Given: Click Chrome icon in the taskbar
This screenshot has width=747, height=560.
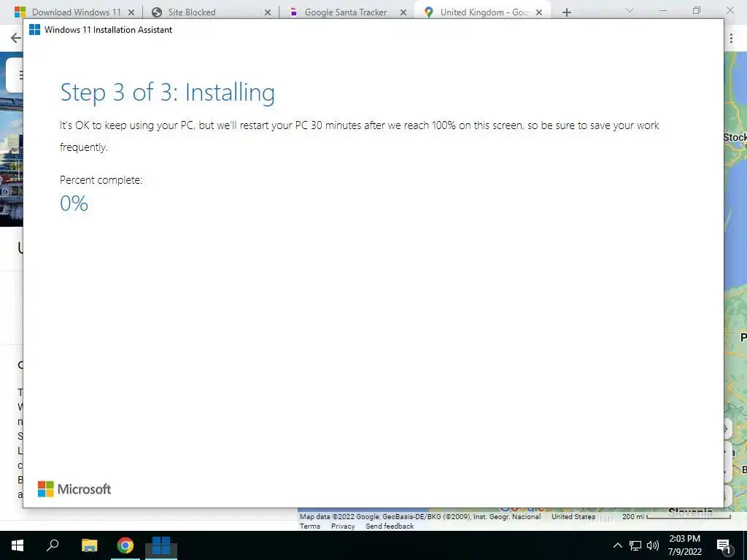Looking at the screenshot, I should click(125, 545).
